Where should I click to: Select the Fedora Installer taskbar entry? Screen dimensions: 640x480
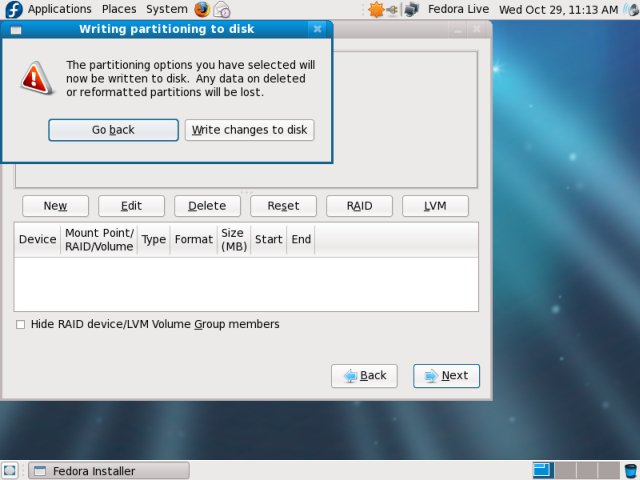point(109,471)
